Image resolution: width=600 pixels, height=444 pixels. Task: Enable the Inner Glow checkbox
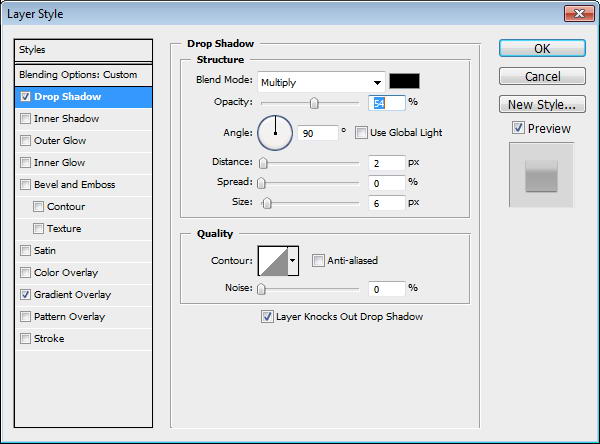point(25,163)
